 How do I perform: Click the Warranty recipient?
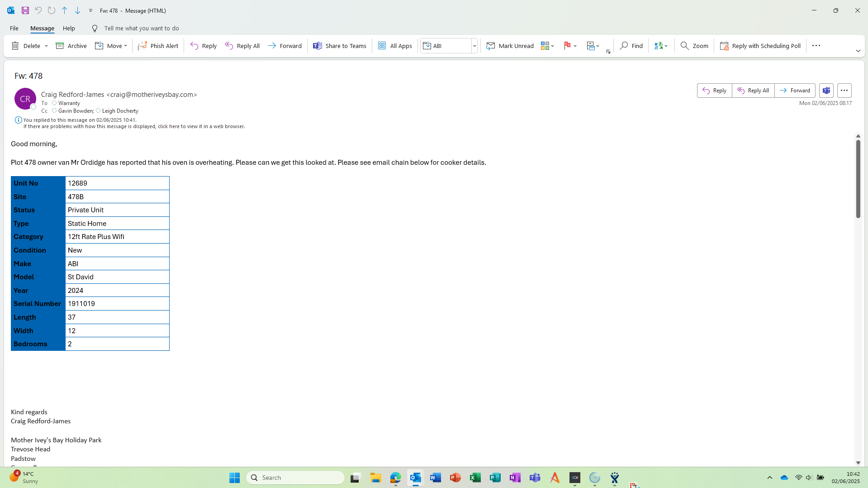pyautogui.click(x=69, y=103)
